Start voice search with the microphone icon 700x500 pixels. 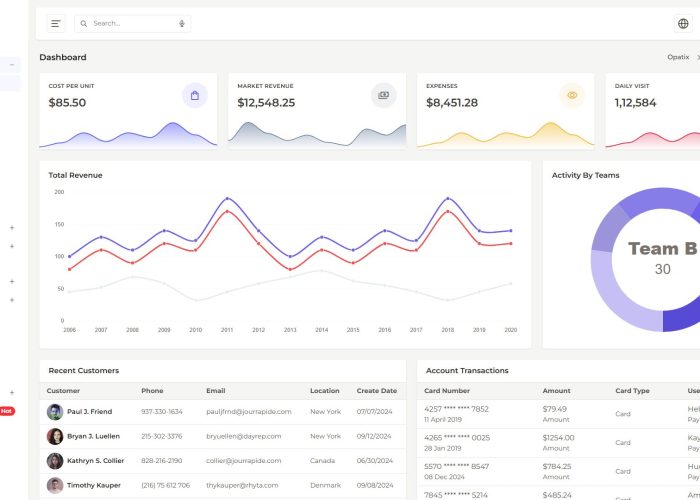pos(182,24)
